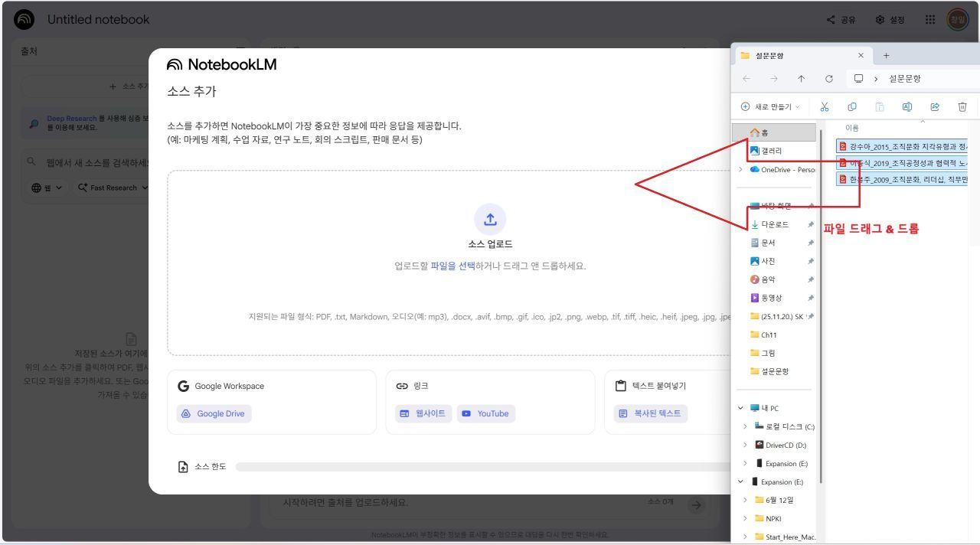Close the 설문문항 Explorer tab
This screenshot has height=545, width=980.
(861, 55)
